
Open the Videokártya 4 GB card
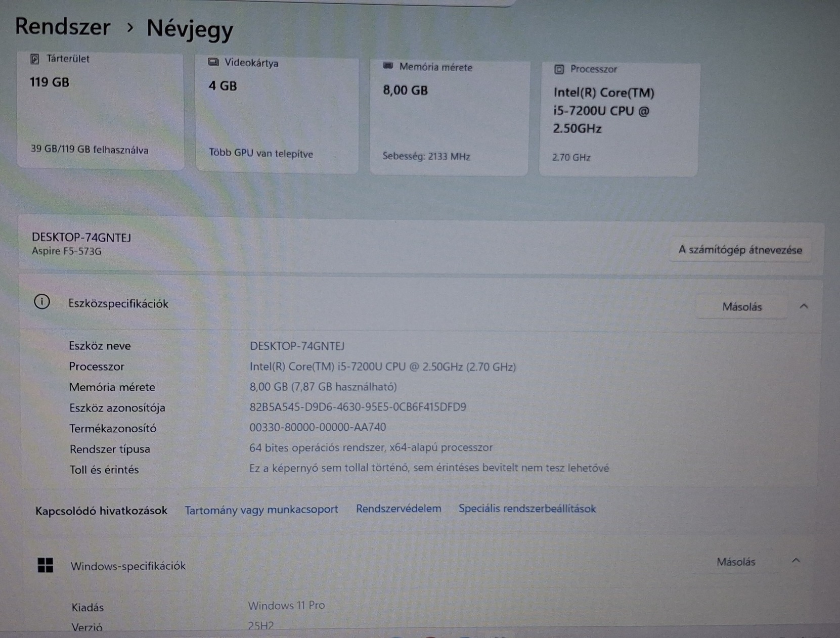(277, 114)
